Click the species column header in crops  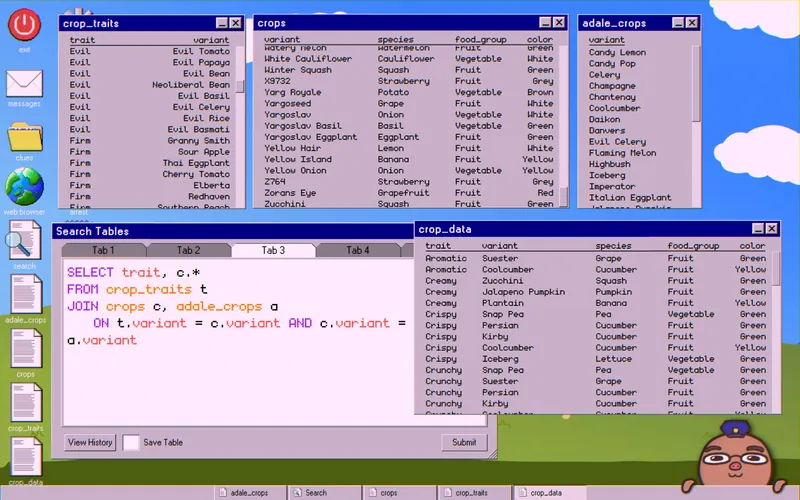(395, 39)
